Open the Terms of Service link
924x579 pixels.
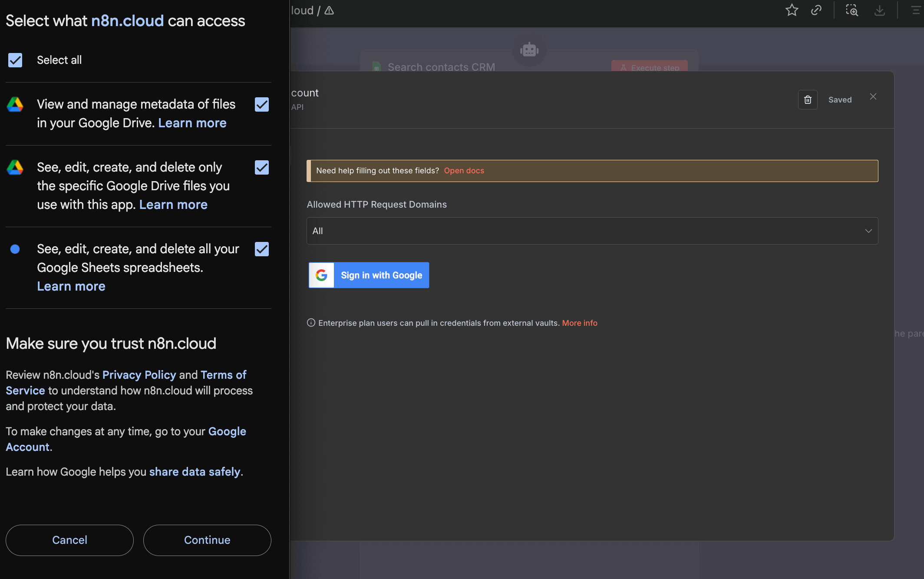[126, 383]
